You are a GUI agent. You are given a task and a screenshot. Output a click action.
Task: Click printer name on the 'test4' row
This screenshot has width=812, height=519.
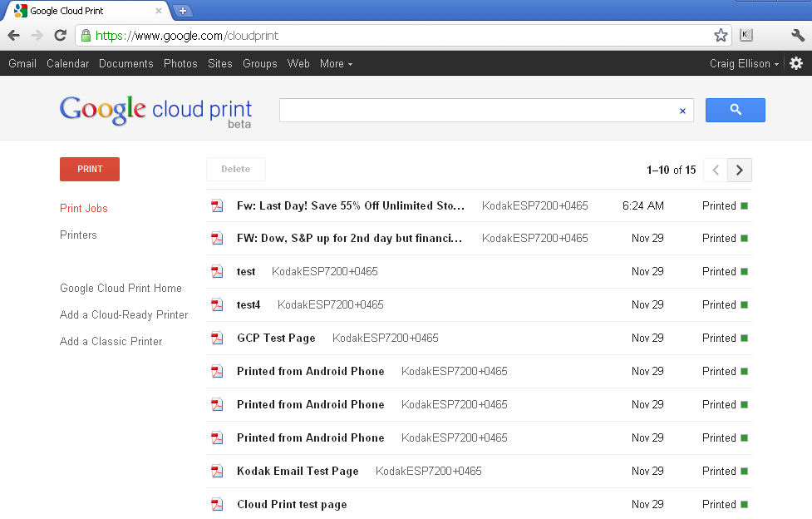331,305
